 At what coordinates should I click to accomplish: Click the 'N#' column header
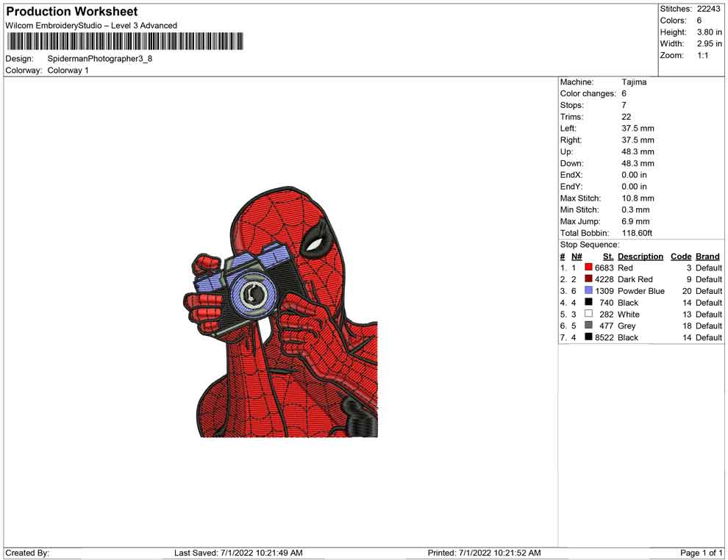tap(577, 256)
